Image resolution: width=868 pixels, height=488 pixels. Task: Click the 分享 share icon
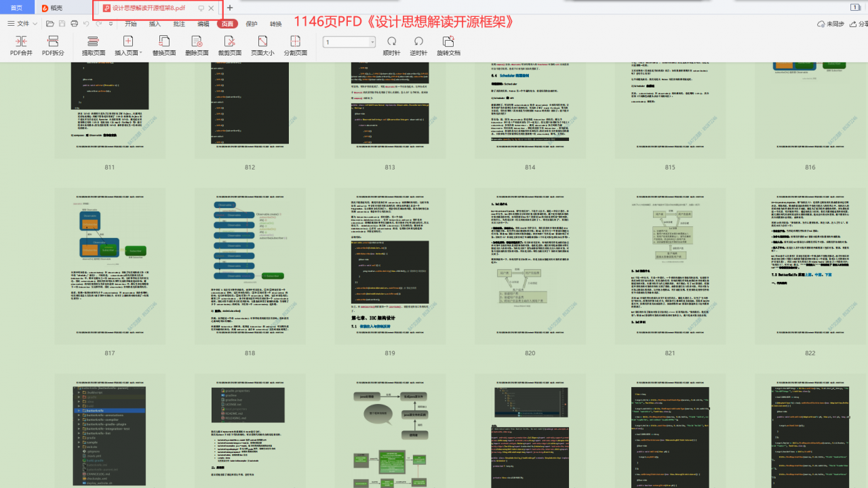pos(853,24)
